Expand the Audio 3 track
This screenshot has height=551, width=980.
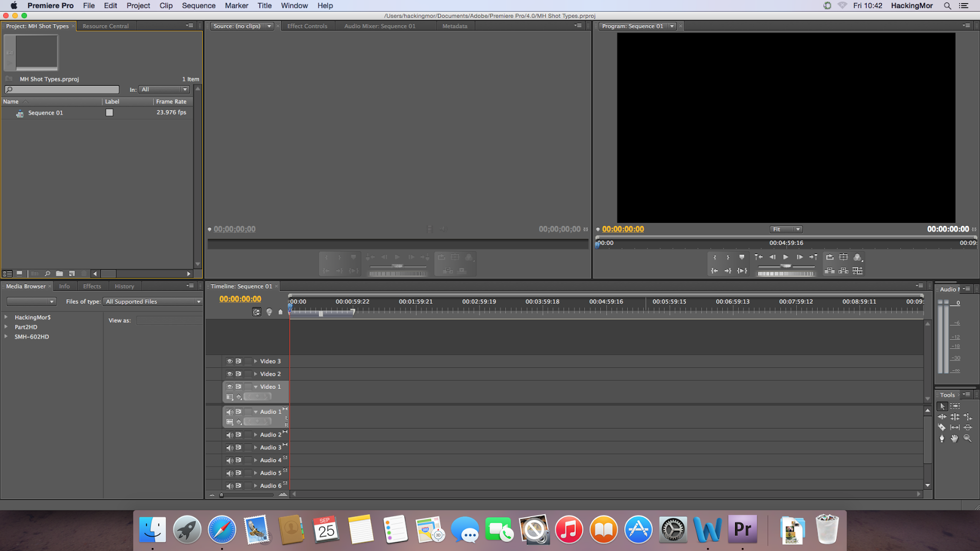(255, 448)
